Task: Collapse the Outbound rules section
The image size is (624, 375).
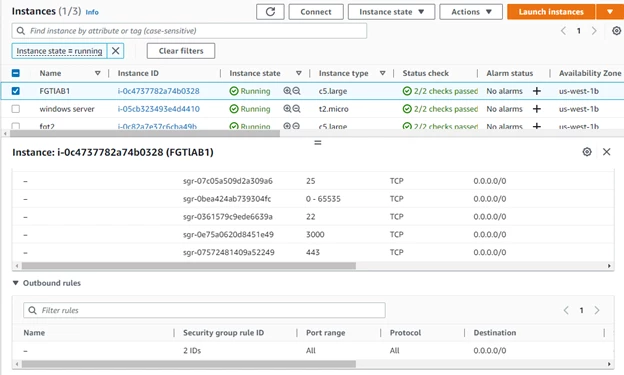Action: point(16,283)
